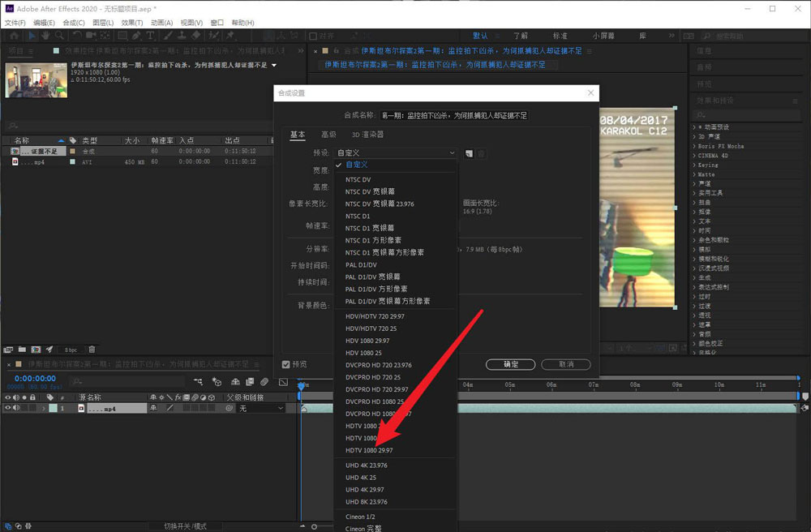811x532 pixels.
Task: Hide the mp4 layer with its eye toggle
Action: [x=8, y=408]
